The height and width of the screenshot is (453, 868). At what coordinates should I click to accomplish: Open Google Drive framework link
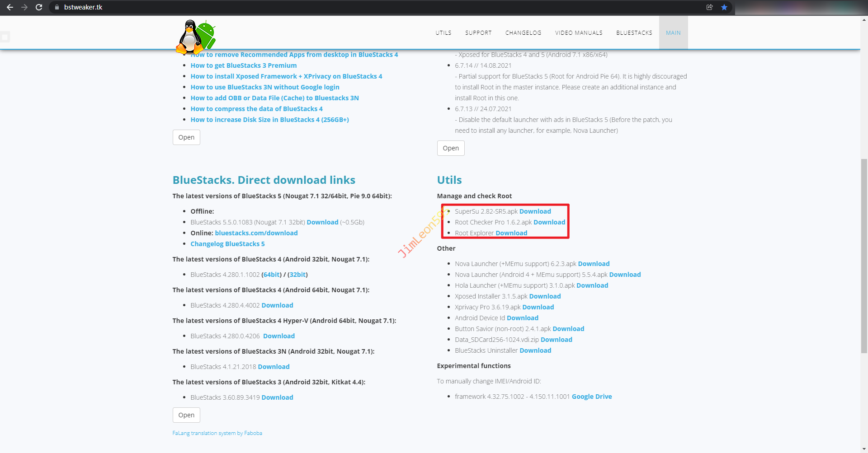point(591,397)
